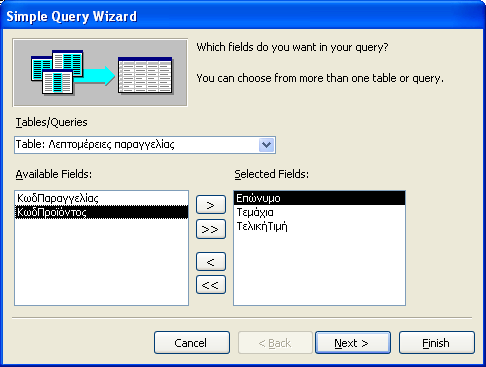Viewport: 486px width, 367px height.
Task: Select Επώνυμο in Selected Fields
Action: (x=319, y=198)
